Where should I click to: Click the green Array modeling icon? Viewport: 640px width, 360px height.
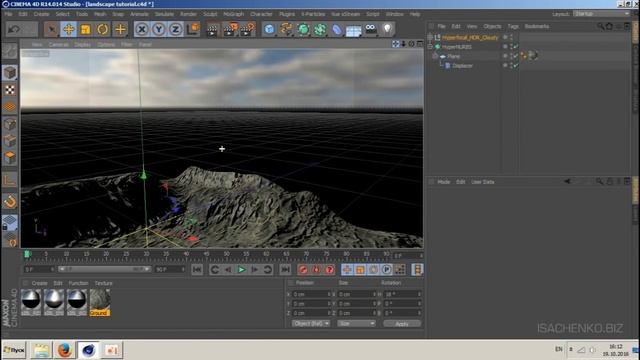(x=320, y=29)
